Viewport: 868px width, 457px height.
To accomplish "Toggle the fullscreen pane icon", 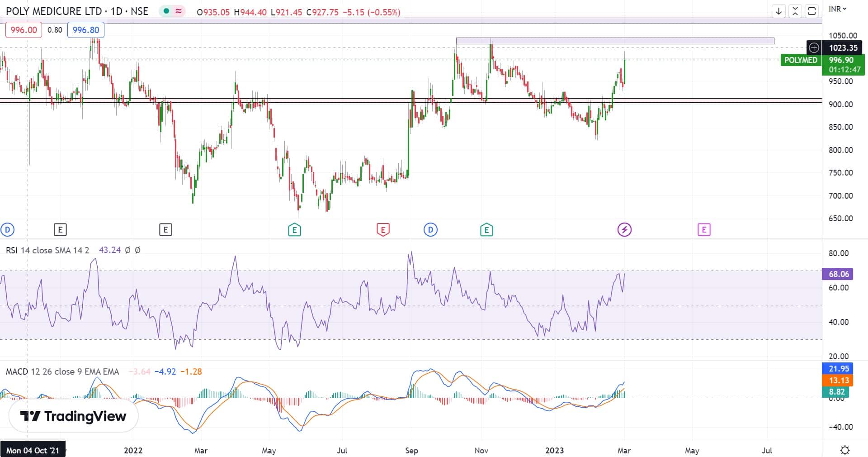I will [812, 11].
